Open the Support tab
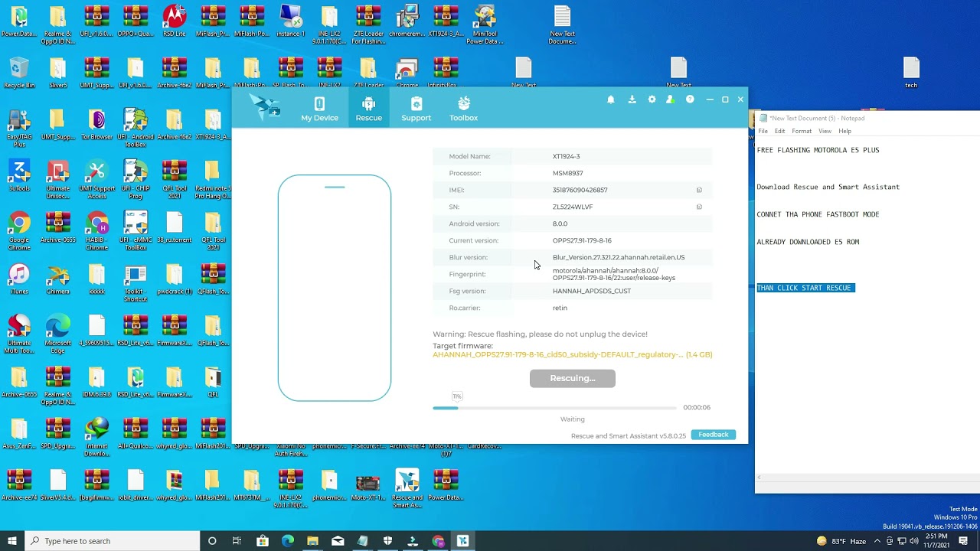 point(416,109)
